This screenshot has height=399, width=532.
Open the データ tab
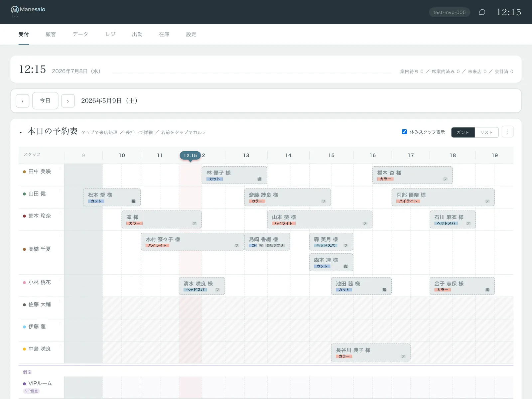point(80,34)
